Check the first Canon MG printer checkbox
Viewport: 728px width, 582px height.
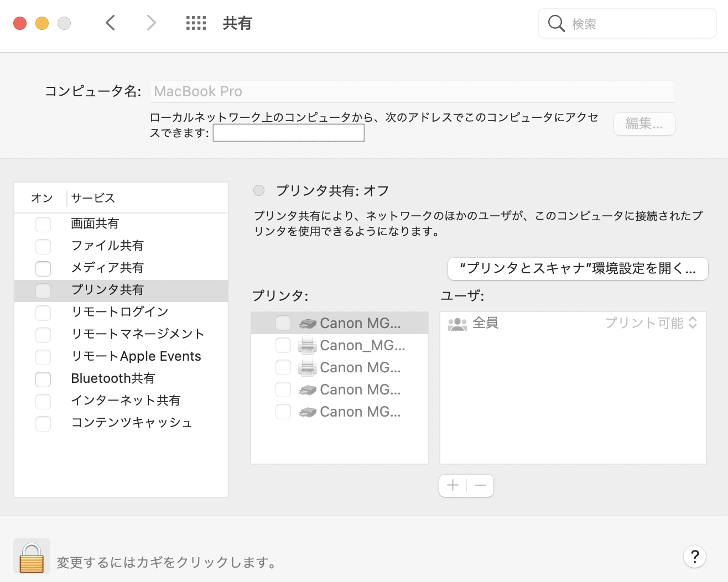[283, 323]
